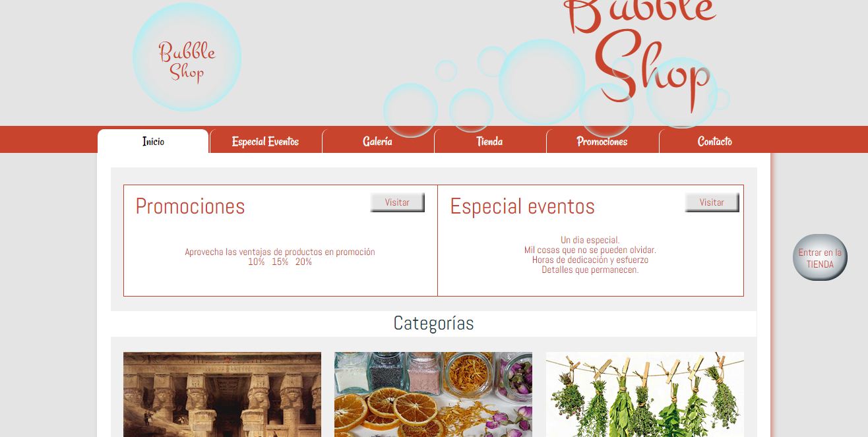Screen dimensions: 868x437
Task: Click the 'Aprovecha las ventajas' promotion text
Action: coord(280,252)
